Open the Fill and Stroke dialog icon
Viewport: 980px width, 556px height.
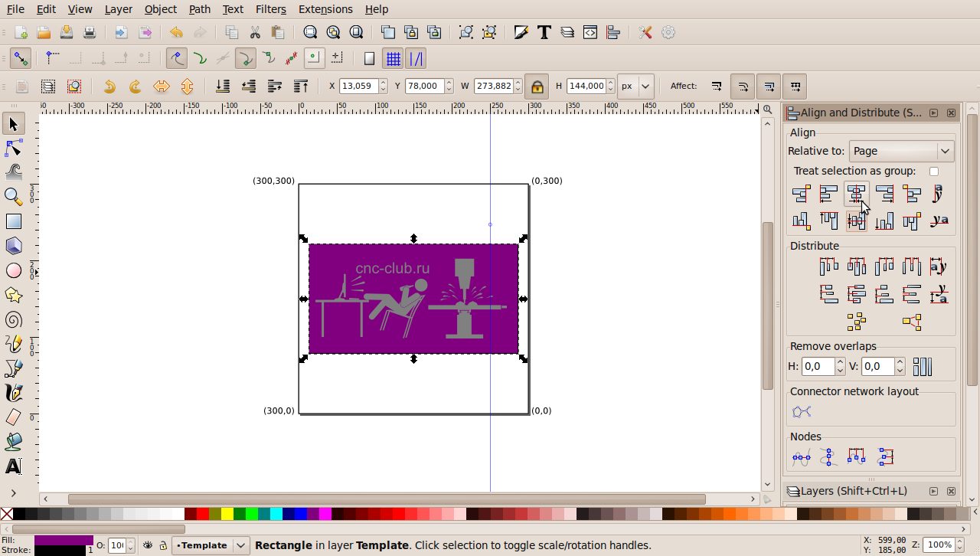[521, 32]
